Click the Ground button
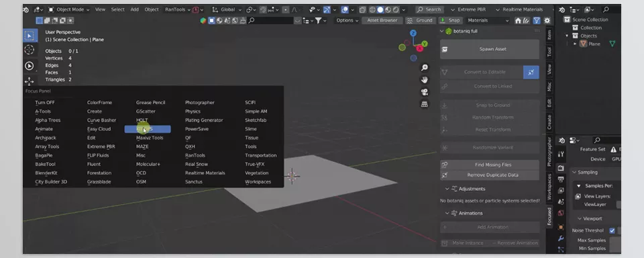644x258 pixels. click(x=420, y=20)
